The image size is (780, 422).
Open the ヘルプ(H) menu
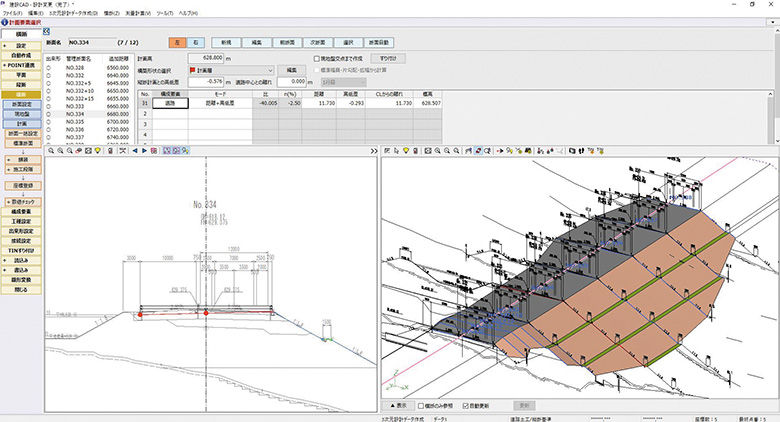(188, 13)
